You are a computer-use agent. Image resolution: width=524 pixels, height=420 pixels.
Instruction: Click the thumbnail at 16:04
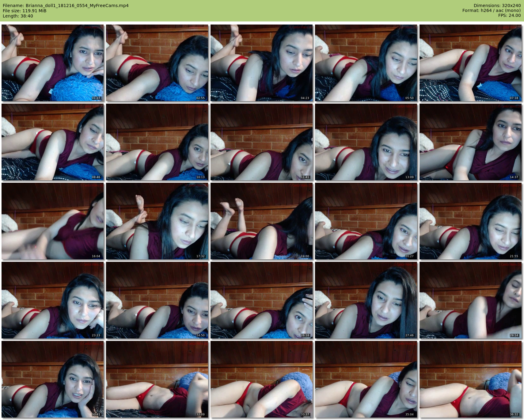coord(53,221)
